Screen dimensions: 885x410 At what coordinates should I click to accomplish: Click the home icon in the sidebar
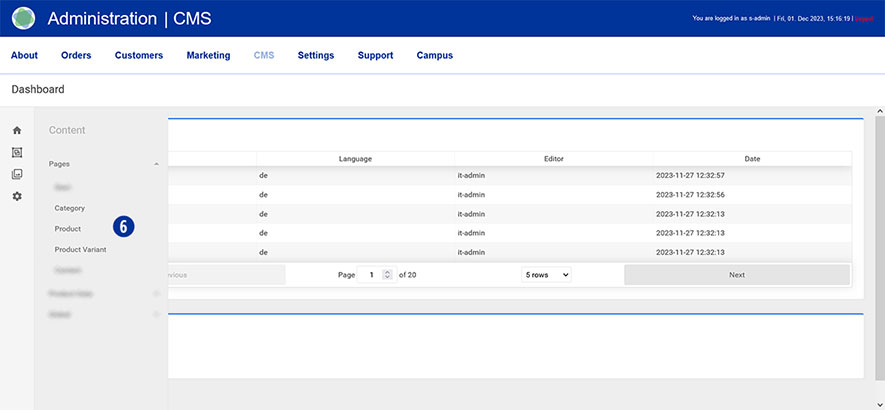(x=17, y=130)
